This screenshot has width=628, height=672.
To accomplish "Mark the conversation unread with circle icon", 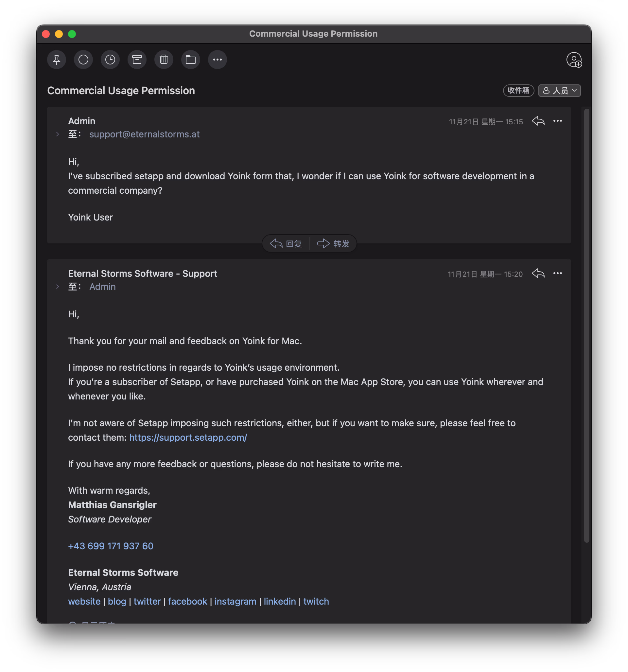I will coord(83,60).
